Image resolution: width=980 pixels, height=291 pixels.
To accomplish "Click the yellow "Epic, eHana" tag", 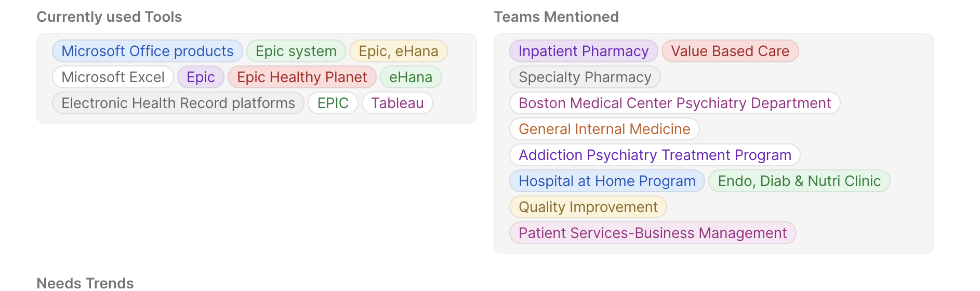I will [x=399, y=51].
